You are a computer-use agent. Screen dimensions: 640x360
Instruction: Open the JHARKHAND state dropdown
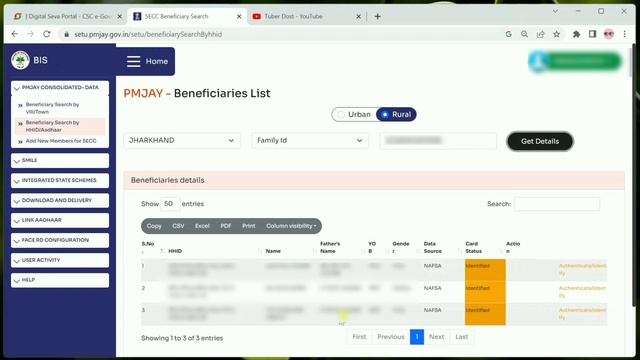coord(182,140)
